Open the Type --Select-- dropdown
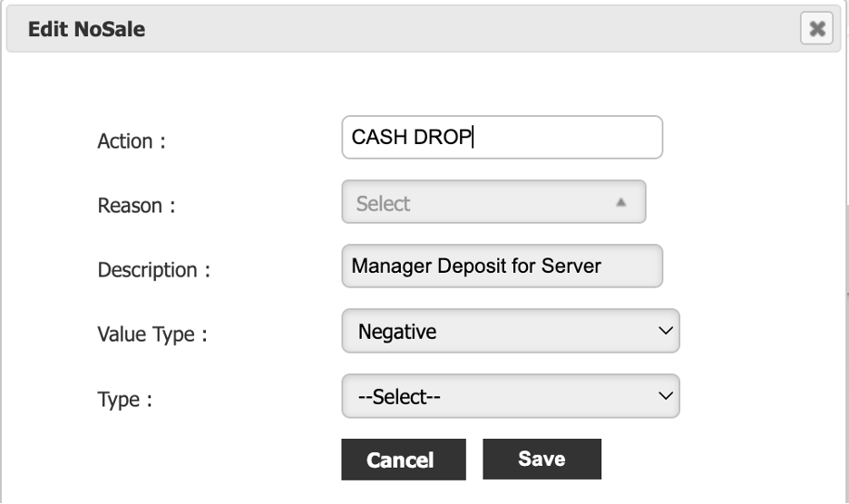Viewport: 849px width, 504px height. click(x=511, y=396)
